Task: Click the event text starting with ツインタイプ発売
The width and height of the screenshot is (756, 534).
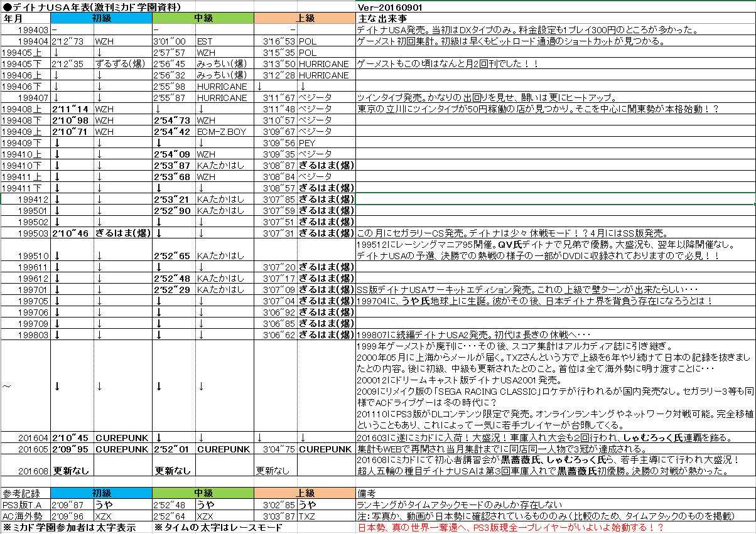Action: click(487, 98)
